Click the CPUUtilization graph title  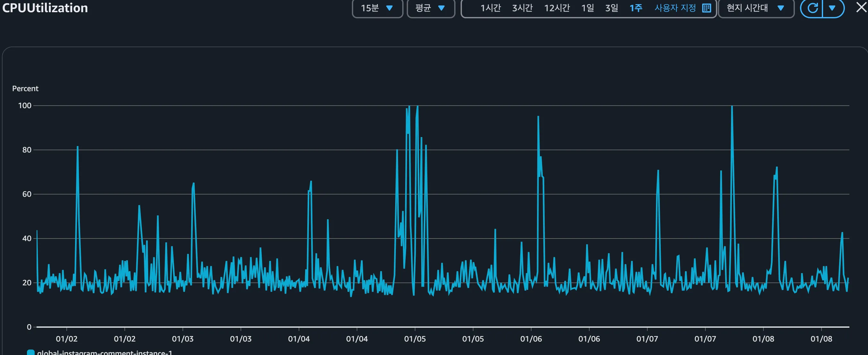(x=45, y=8)
